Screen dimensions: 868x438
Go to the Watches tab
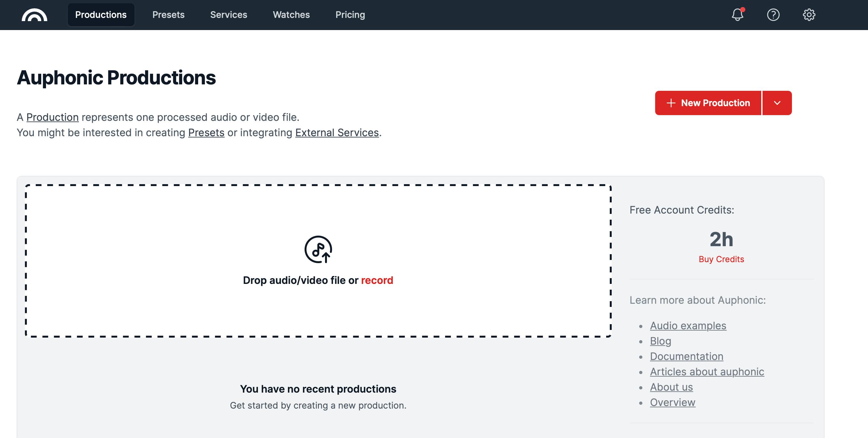(x=291, y=15)
